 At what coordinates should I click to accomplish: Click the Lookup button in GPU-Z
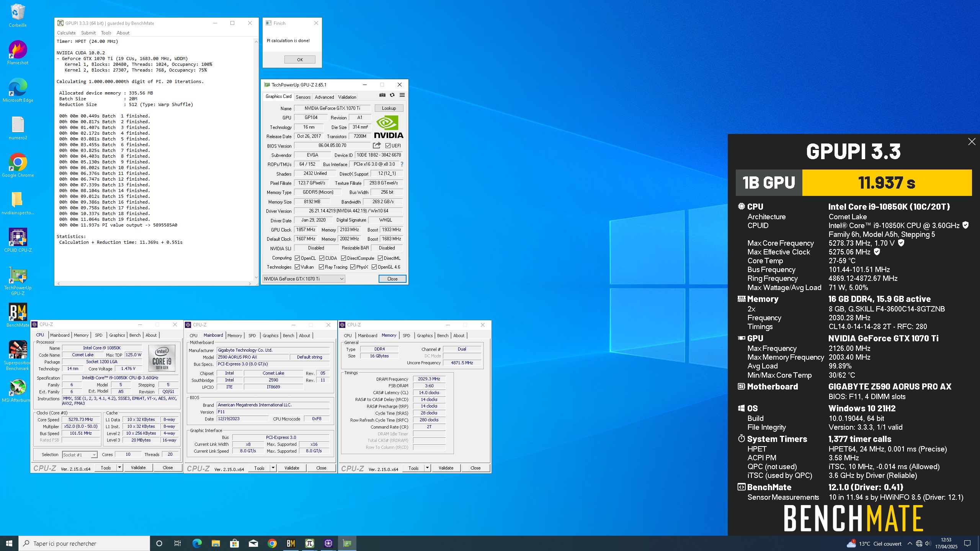click(x=389, y=108)
